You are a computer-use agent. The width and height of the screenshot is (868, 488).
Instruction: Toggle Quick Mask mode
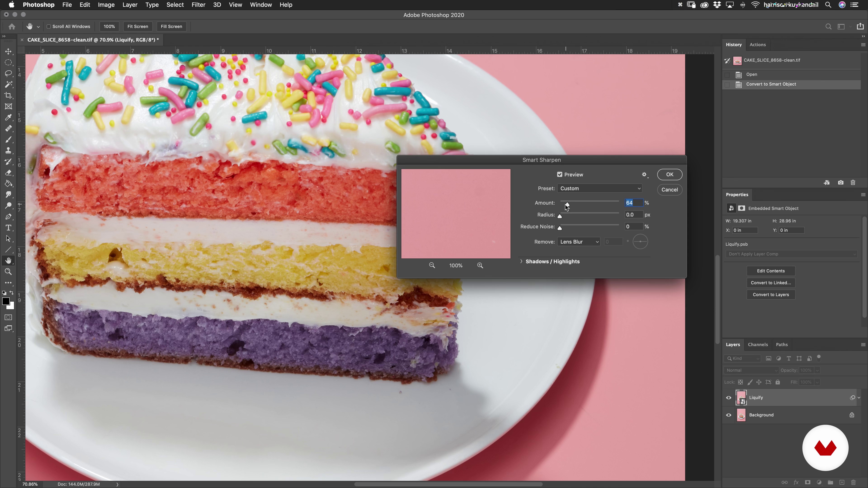coord(8,317)
